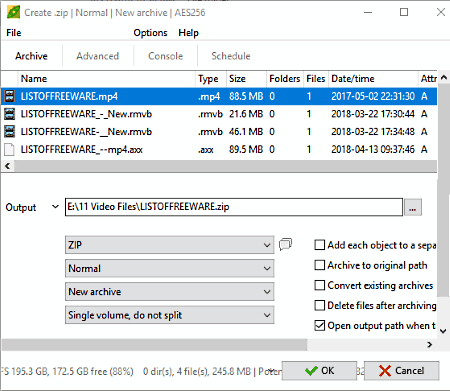Image resolution: width=450 pixels, height=391 pixels.
Task: Click the vertical scrollbar down arrow
Action: click(x=443, y=331)
